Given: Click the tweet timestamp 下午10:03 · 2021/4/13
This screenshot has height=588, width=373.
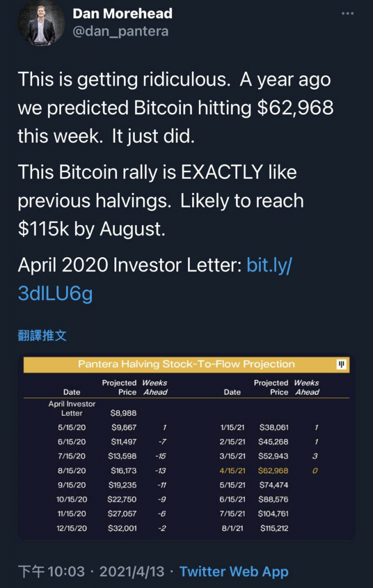Looking at the screenshot, I should tap(91, 571).
